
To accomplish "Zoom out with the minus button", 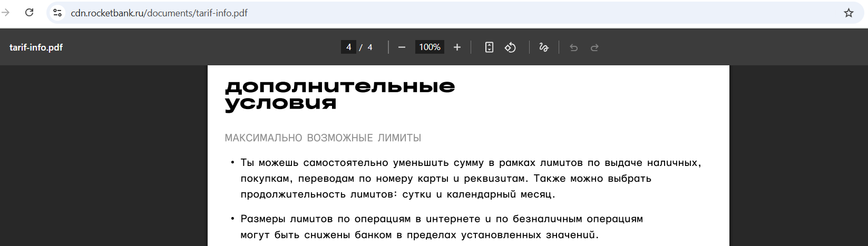I will [402, 47].
